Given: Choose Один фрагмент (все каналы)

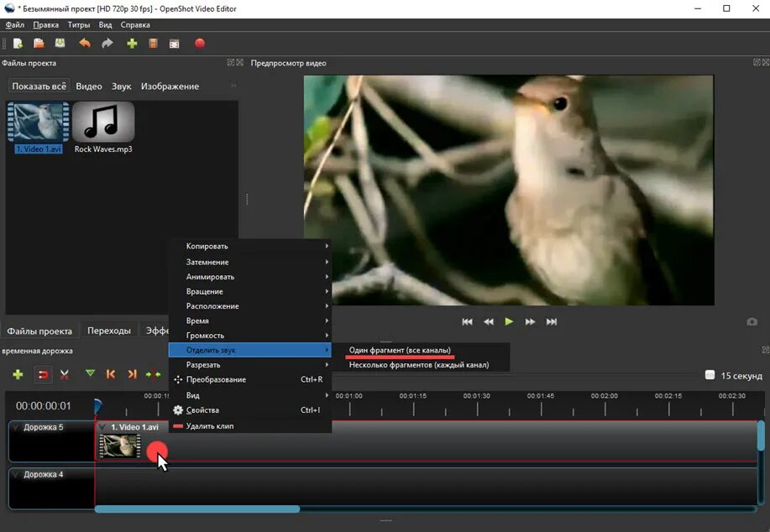Looking at the screenshot, I should [x=400, y=350].
